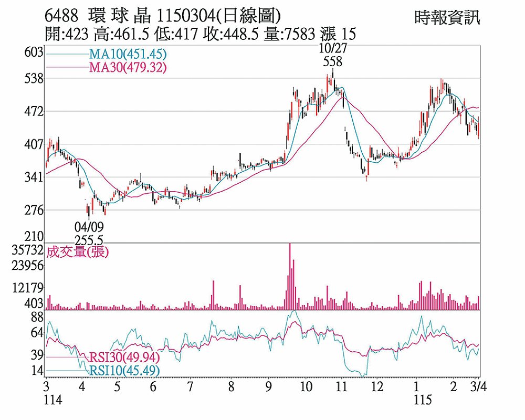Click the 603 price axis label
The height and width of the screenshot is (420, 525).
click(33, 52)
